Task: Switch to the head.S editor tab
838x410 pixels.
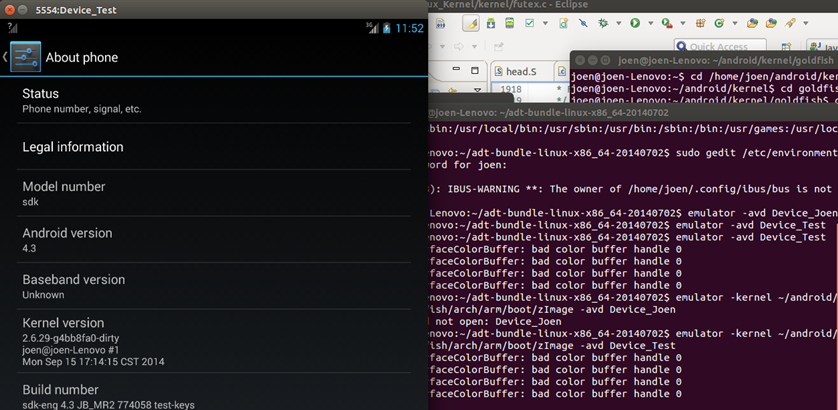Action: pos(520,72)
